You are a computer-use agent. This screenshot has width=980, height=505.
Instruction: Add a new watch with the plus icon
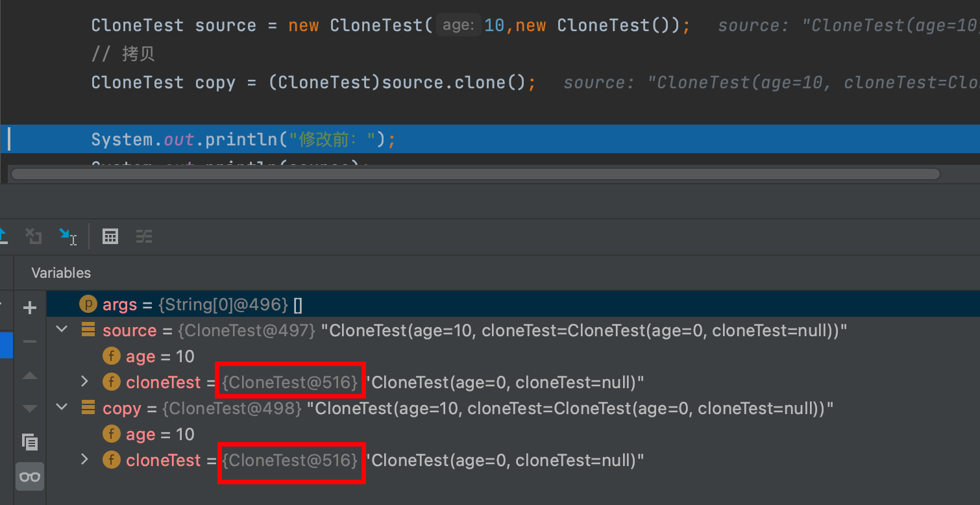(30, 308)
